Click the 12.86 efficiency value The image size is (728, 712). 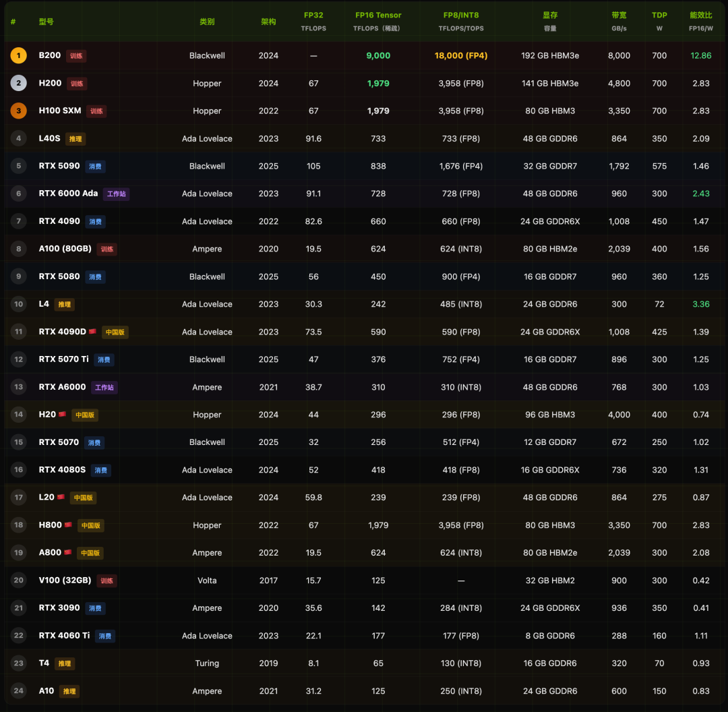[700, 56]
